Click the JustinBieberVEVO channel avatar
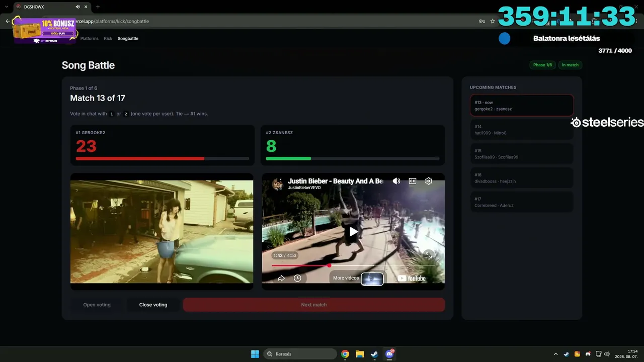 278,184
